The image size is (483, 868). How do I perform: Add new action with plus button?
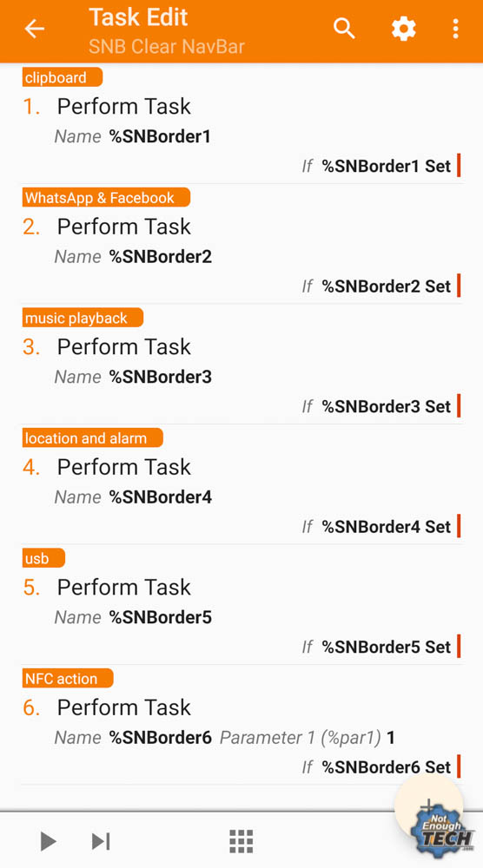pos(428,806)
